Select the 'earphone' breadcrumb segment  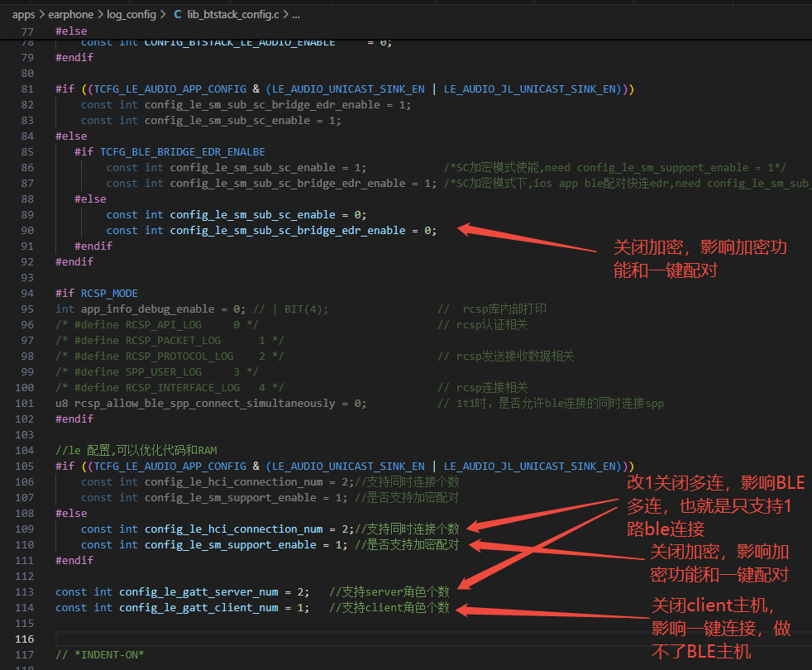pos(71,15)
